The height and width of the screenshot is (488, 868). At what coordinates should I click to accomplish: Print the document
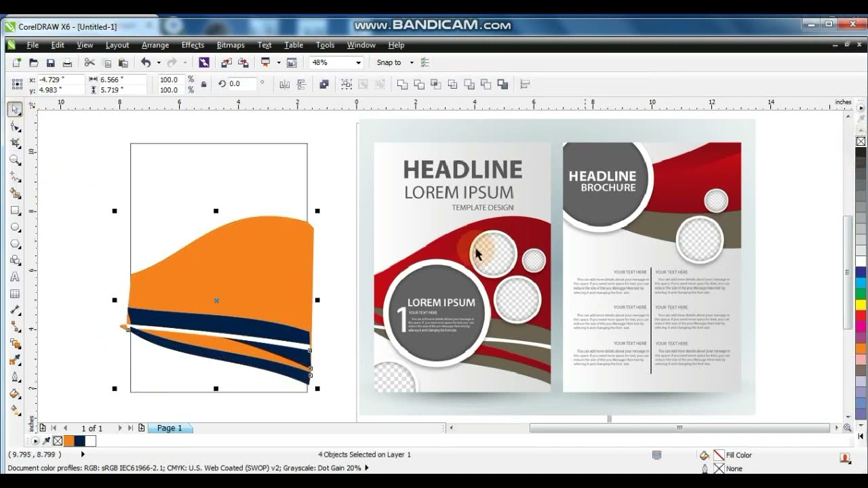point(67,62)
